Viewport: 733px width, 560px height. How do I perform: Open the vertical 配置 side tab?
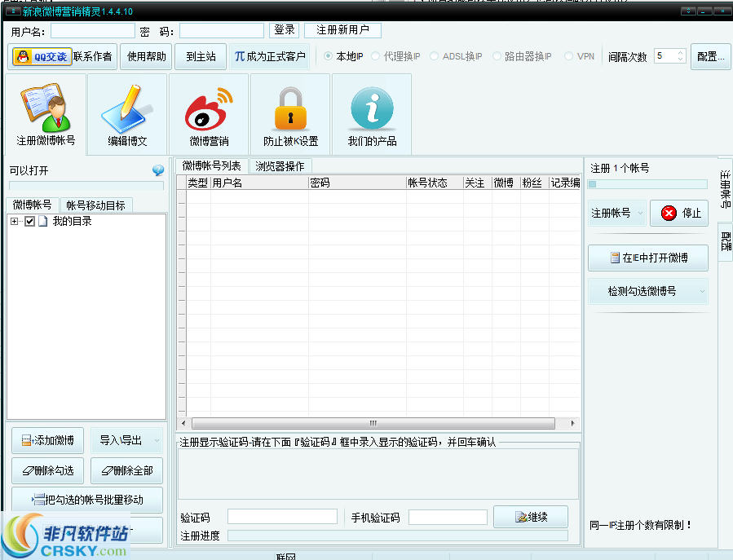(725, 241)
